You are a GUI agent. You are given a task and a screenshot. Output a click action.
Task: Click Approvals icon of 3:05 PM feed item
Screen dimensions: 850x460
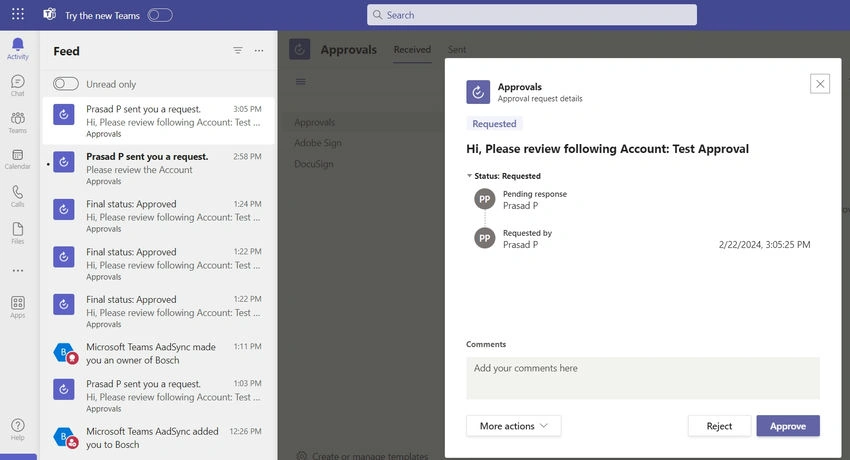pos(63,114)
